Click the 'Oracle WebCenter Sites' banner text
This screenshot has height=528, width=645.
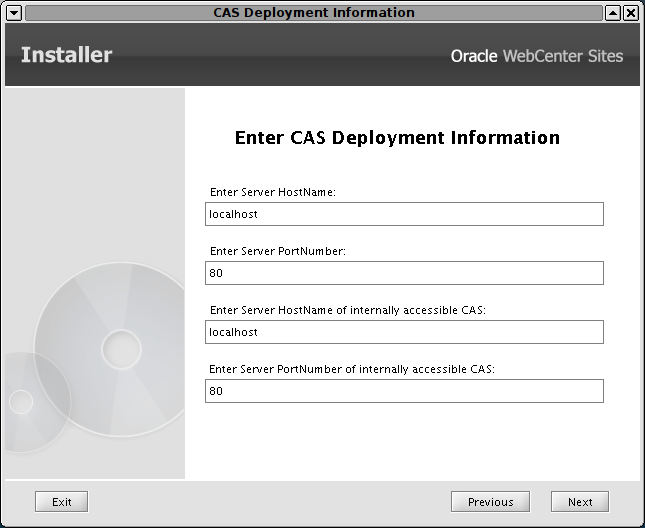(x=537, y=56)
